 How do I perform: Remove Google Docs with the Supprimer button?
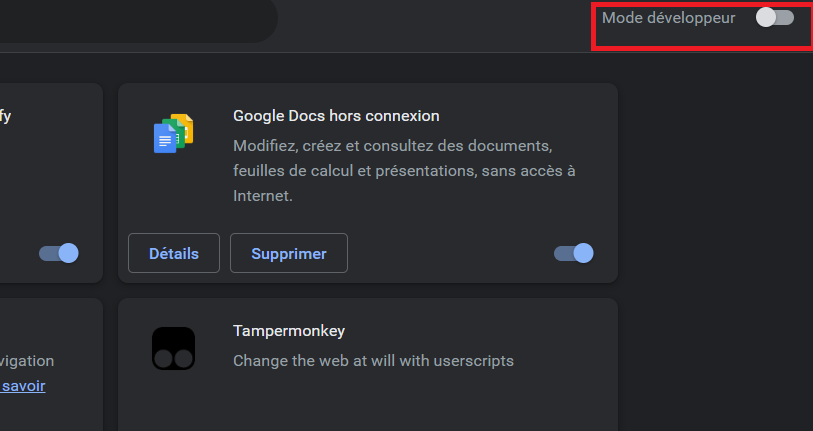tap(289, 253)
